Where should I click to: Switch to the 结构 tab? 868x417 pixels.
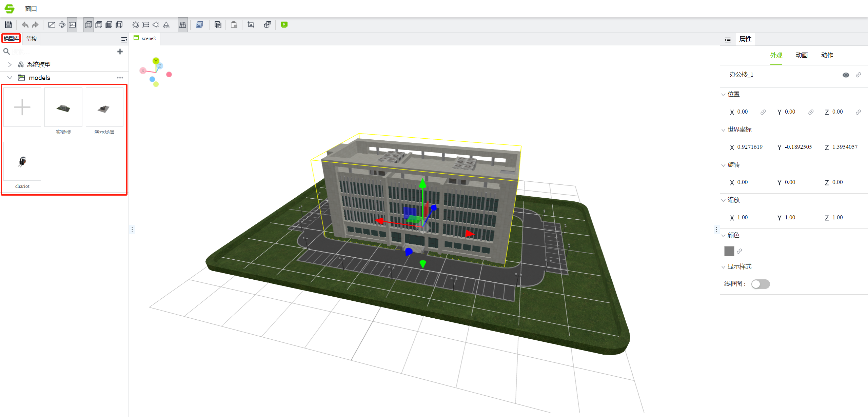coord(32,38)
